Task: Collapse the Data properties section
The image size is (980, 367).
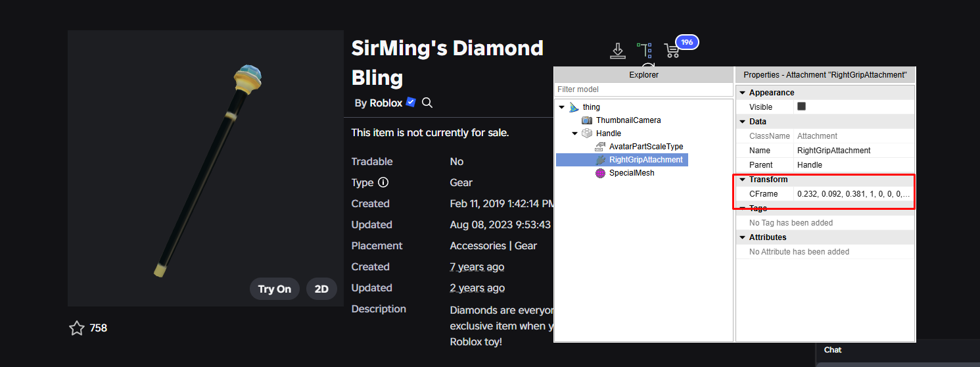Action: [742, 122]
